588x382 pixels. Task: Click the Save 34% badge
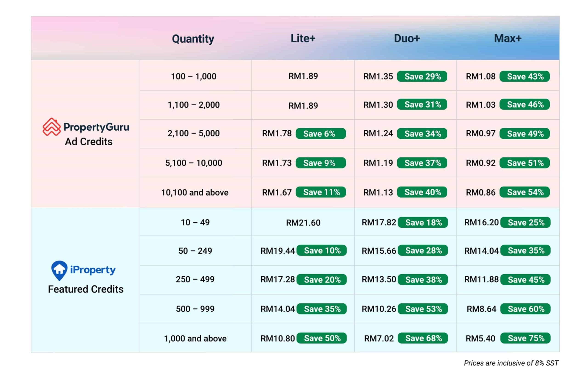[x=422, y=134]
